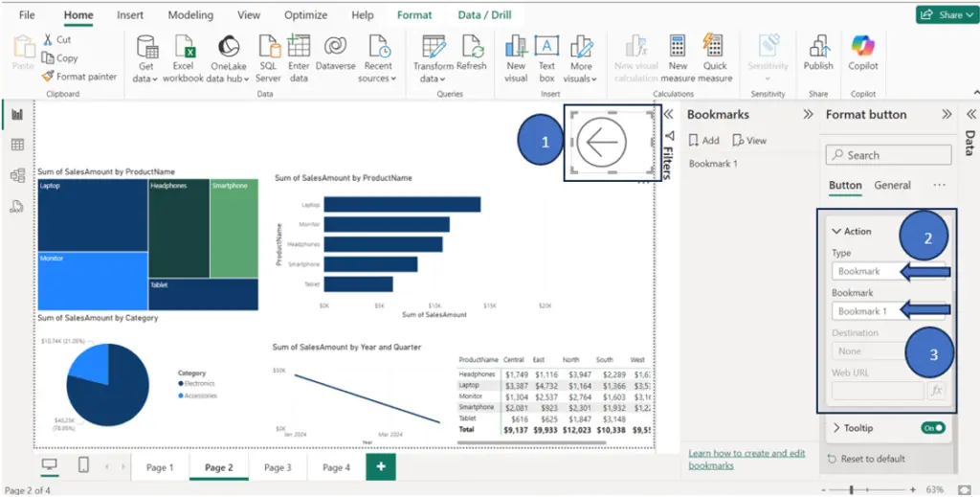980x497 pixels.
Task: Import an Excel workbook
Action: (183, 59)
